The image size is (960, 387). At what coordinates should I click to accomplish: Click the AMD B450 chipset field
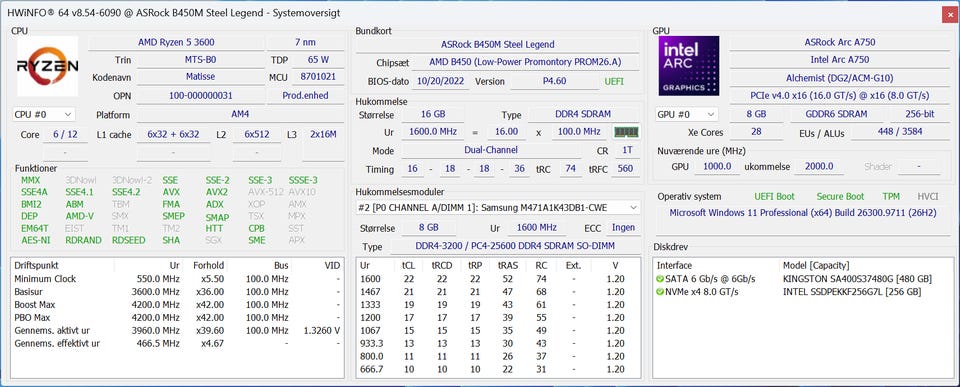click(x=525, y=62)
